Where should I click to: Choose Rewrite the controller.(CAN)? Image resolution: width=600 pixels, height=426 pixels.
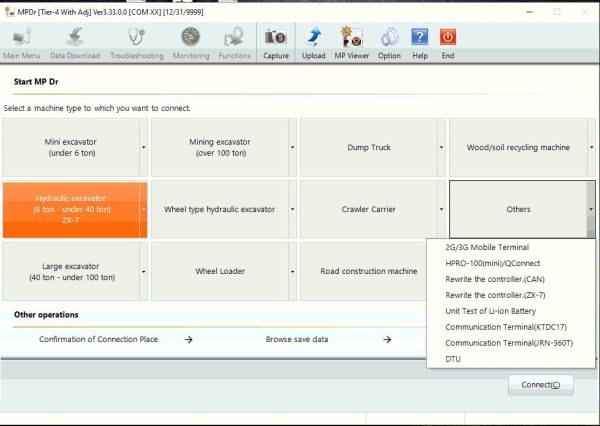point(511,279)
